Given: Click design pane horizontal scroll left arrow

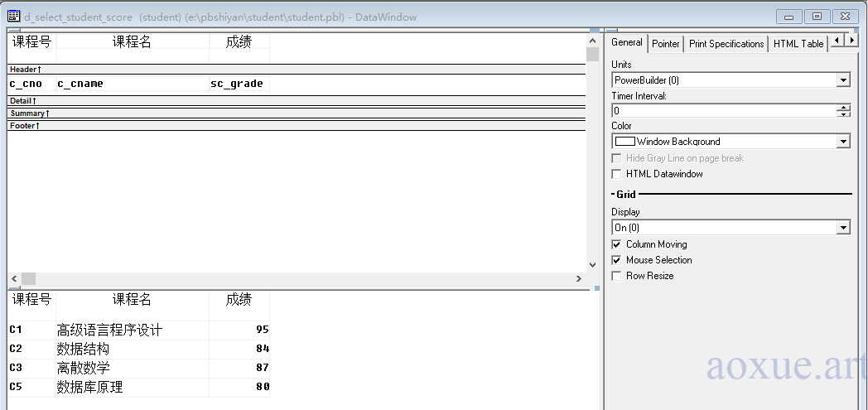Looking at the screenshot, I should [x=14, y=278].
